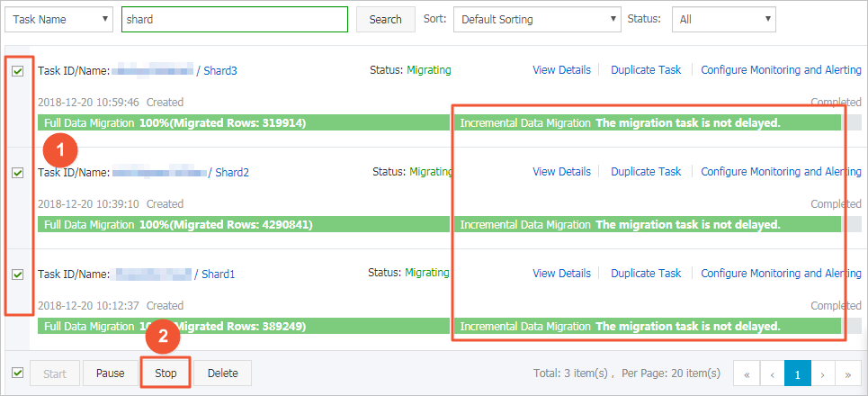Click Duplicate Task for Shard2
The width and height of the screenshot is (868, 396).
click(x=646, y=171)
